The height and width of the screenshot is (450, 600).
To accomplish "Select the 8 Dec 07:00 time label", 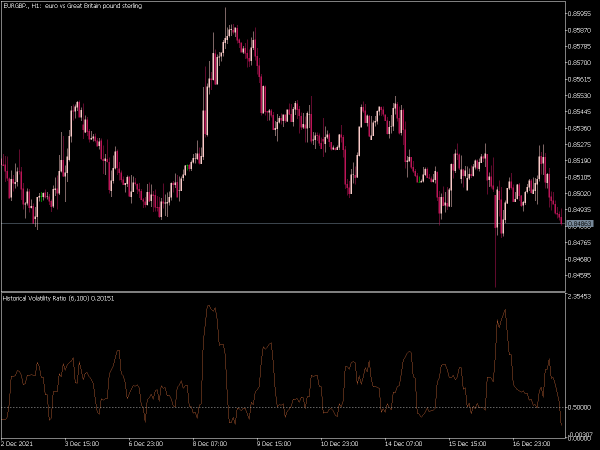I will [210, 444].
